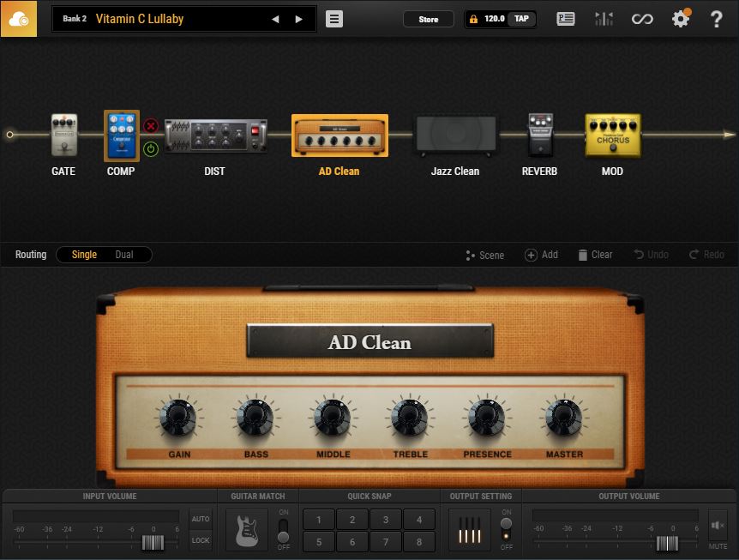Click the output volume slider handle
Screen dimensions: 739x560
coord(667,543)
